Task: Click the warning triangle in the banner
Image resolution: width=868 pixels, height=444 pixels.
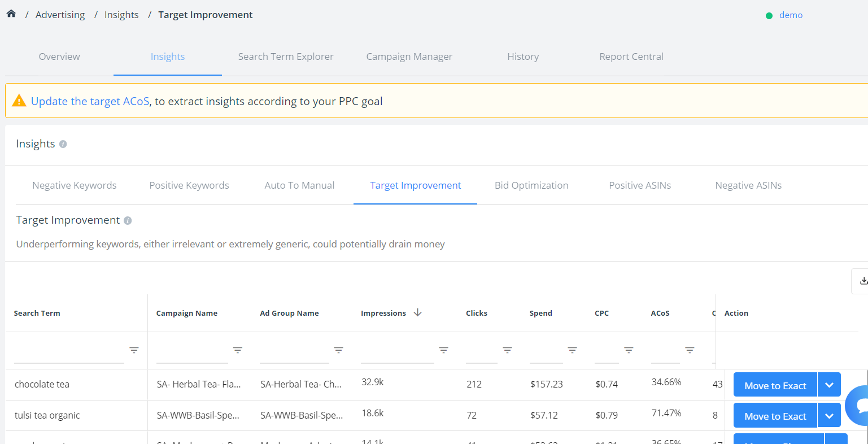Action: (x=19, y=100)
